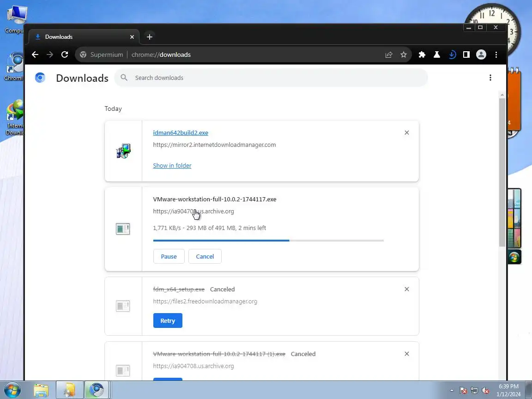The height and width of the screenshot is (399, 532).
Task: Show the downloads bubble toolbar icon
Action: click(452, 54)
